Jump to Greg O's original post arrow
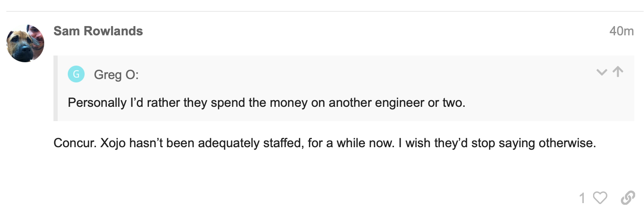 [618, 72]
